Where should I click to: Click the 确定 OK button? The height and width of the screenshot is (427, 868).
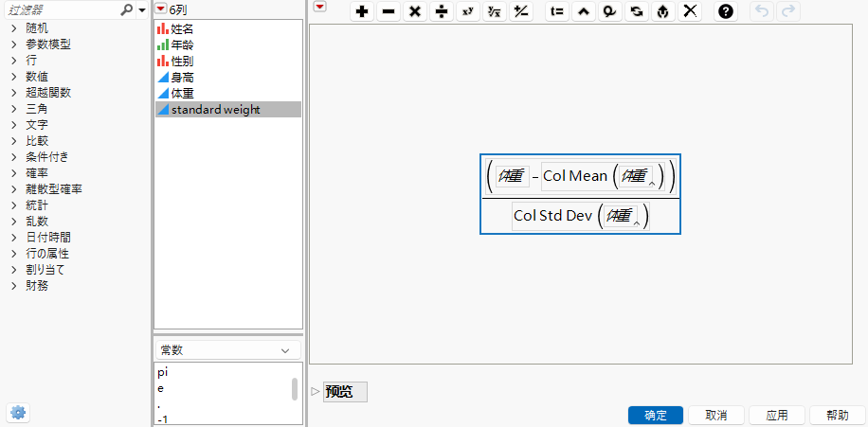pos(656,416)
